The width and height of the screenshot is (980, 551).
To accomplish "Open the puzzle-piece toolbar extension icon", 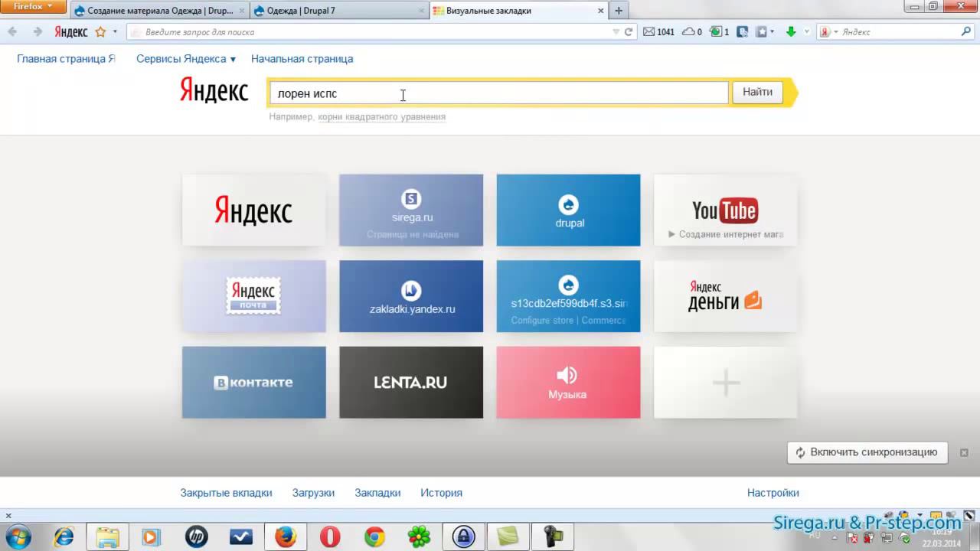I will click(762, 32).
